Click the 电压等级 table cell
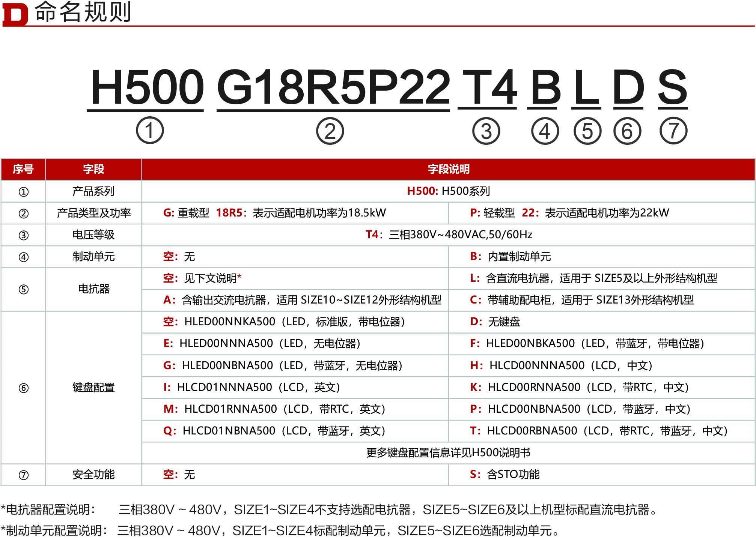The image size is (756, 538). tap(93, 235)
